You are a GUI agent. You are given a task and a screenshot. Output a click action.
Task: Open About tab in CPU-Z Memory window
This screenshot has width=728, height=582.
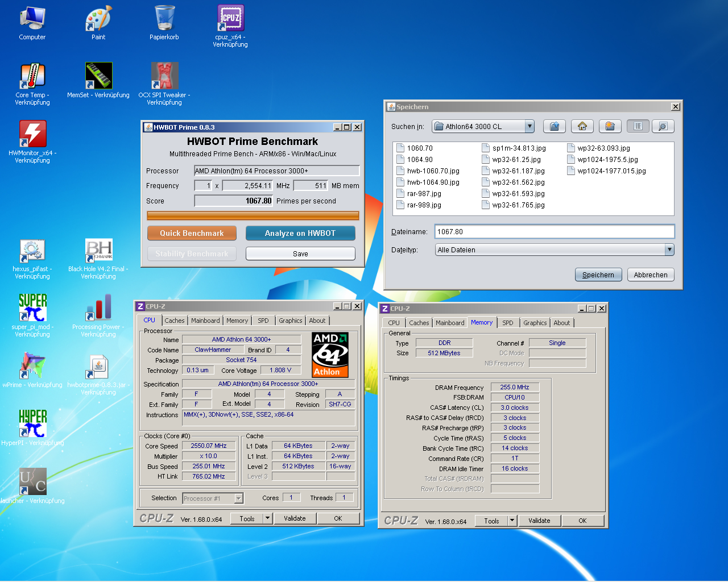[x=562, y=323]
